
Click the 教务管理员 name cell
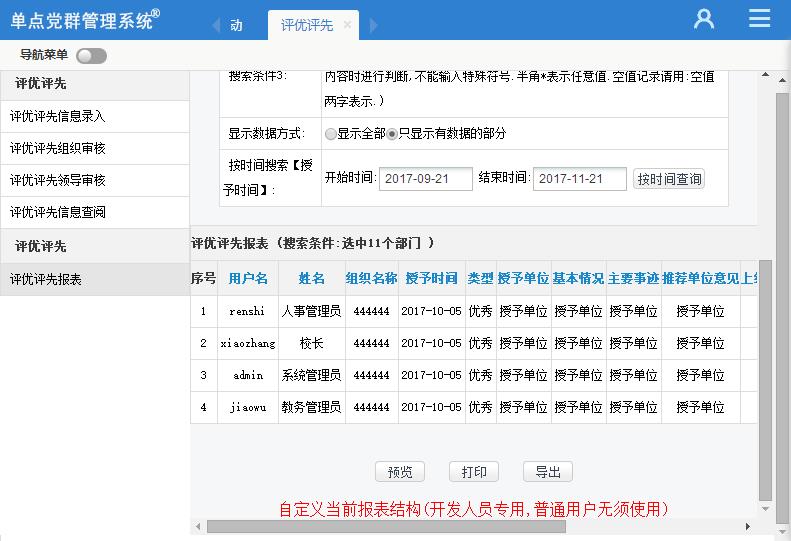311,407
